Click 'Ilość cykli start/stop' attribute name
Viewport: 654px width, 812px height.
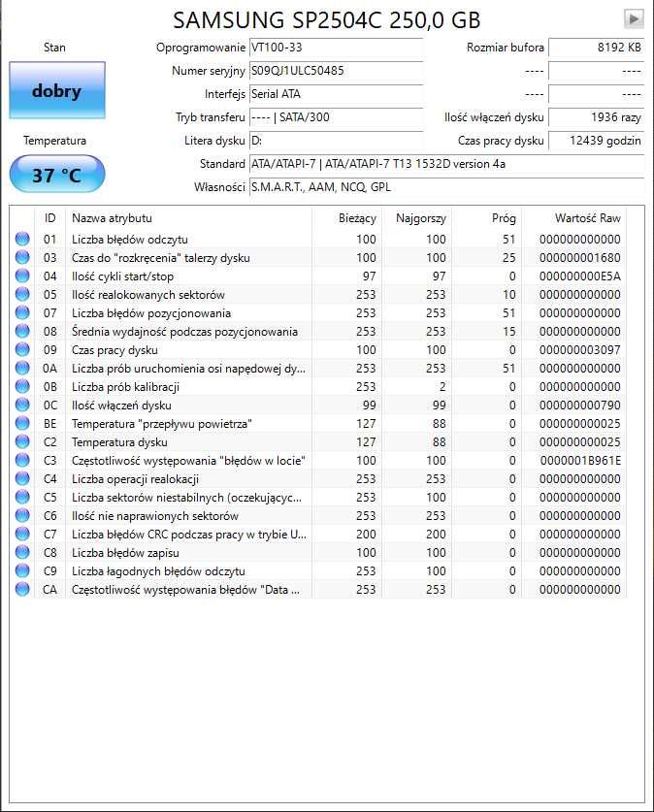[x=122, y=276]
